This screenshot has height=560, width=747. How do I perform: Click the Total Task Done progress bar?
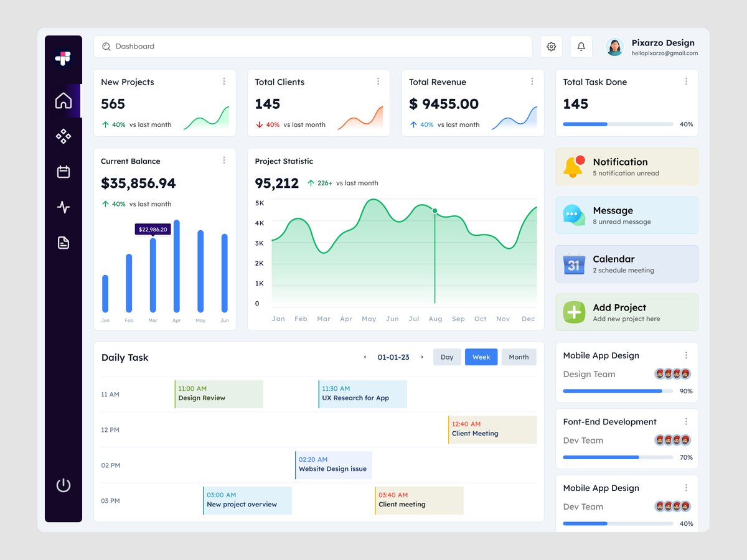click(x=617, y=124)
